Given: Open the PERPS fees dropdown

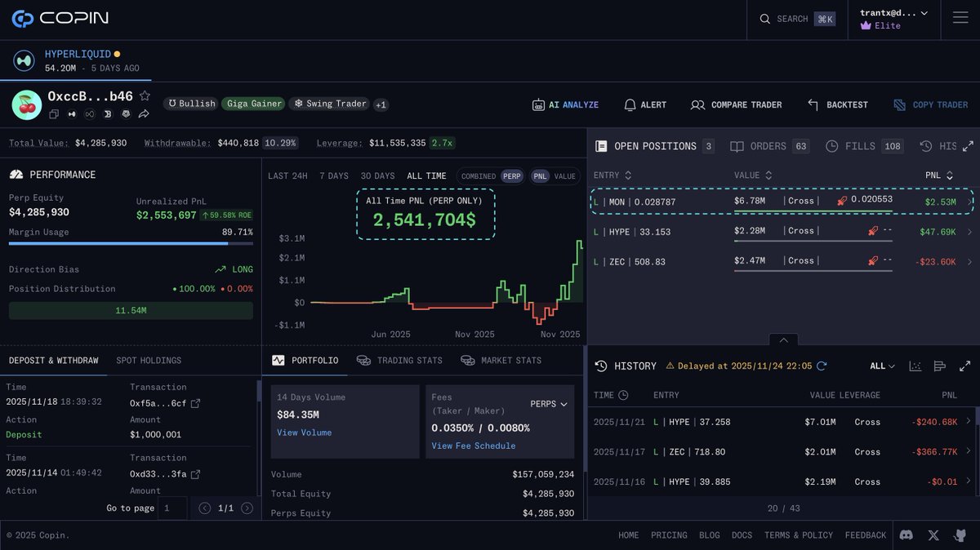Looking at the screenshot, I should coord(549,404).
